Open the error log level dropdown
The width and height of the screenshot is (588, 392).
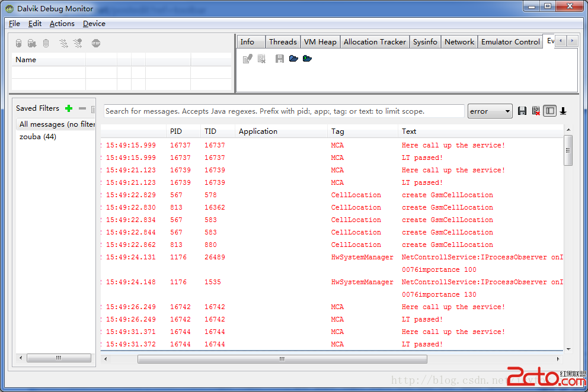click(490, 111)
